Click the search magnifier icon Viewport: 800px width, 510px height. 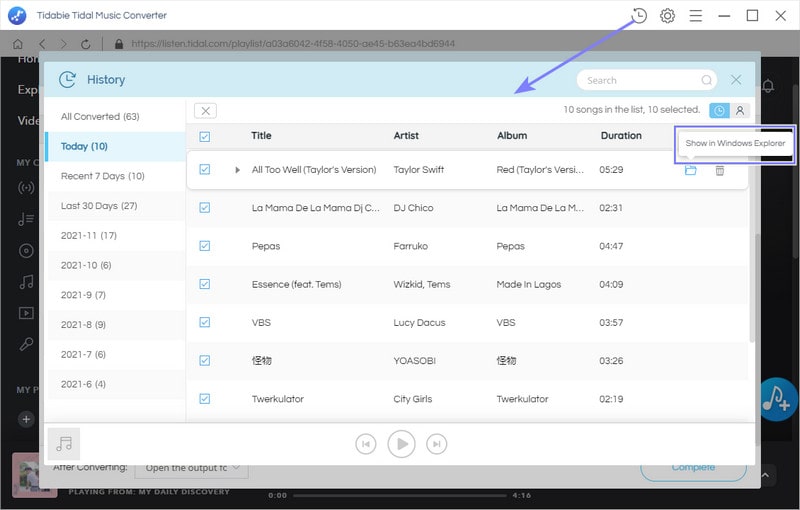(x=707, y=80)
